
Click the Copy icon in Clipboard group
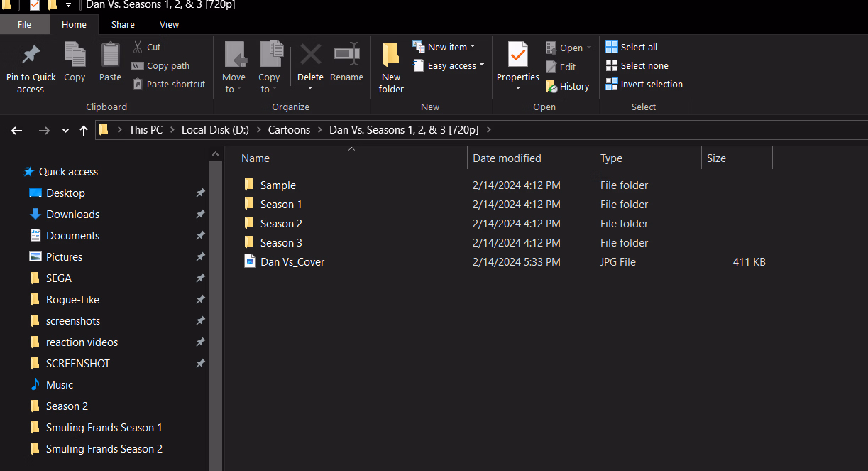75,55
